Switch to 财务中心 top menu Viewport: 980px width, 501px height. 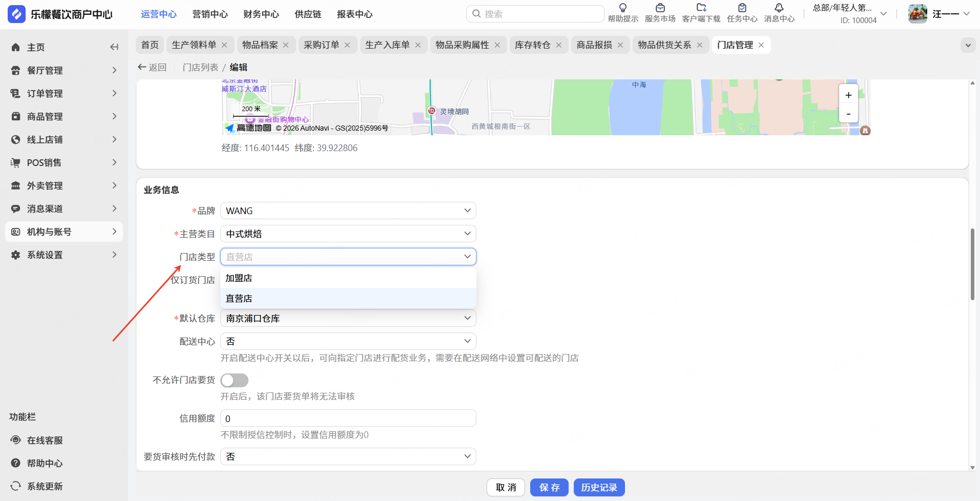[x=261, y=14]
